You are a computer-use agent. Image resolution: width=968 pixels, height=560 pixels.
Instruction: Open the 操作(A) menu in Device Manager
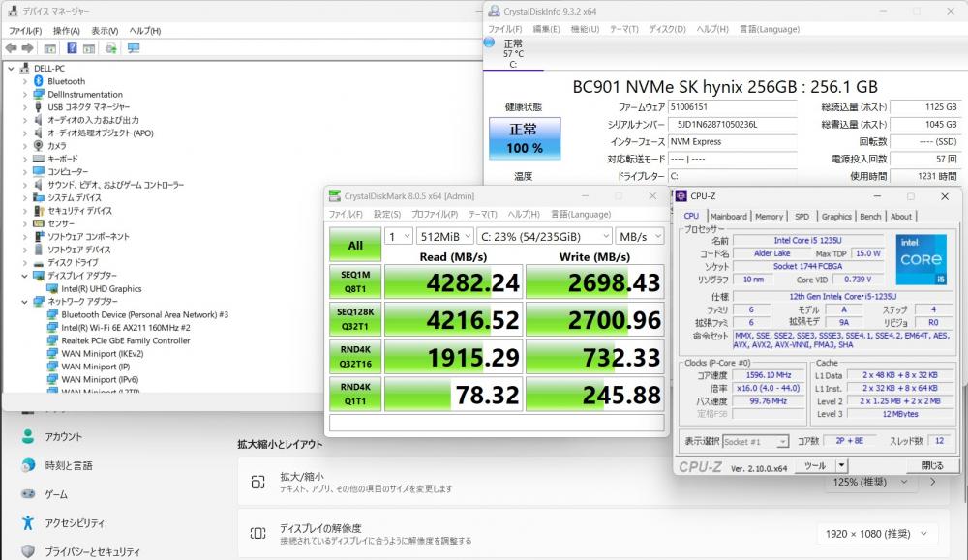click(66, 31)
